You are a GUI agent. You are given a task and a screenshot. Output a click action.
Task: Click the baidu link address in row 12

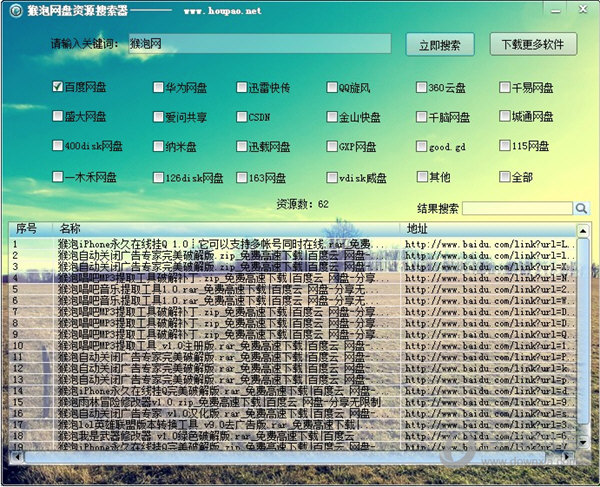(x=489, y=368)
